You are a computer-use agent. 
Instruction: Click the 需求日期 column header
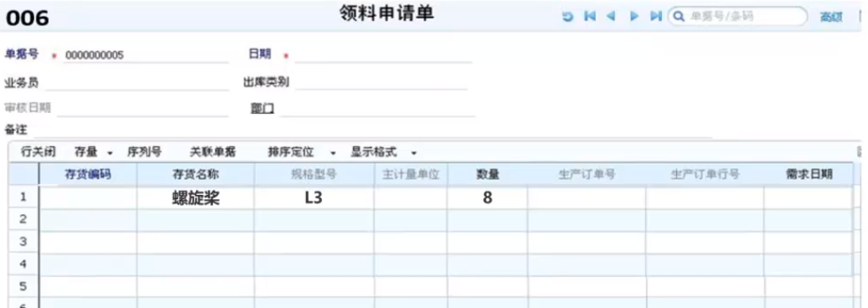click(809, 175)
